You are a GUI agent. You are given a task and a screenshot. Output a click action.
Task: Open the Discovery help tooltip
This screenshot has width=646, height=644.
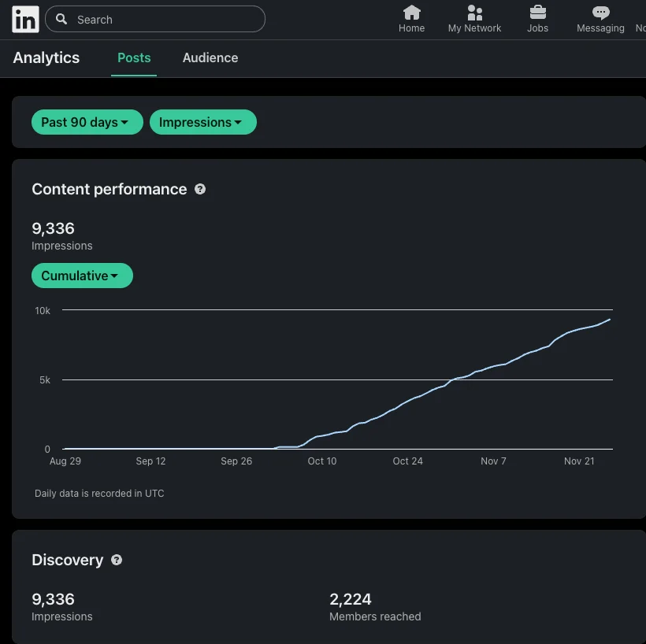[x=116, y=560]
